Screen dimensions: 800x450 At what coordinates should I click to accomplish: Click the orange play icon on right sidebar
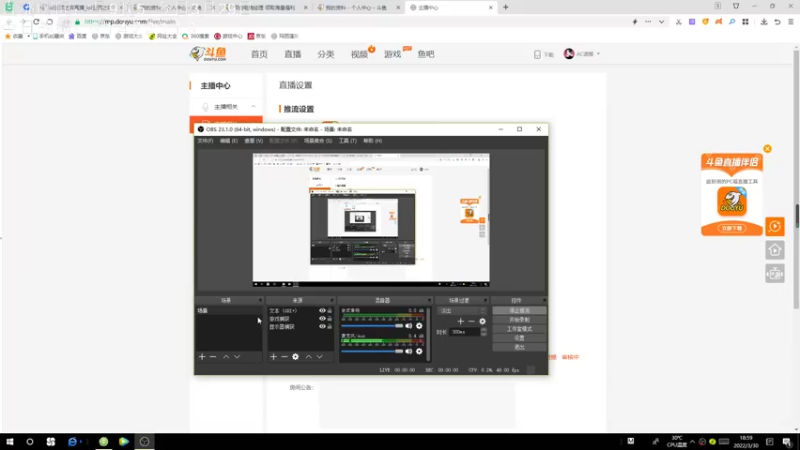775,226
